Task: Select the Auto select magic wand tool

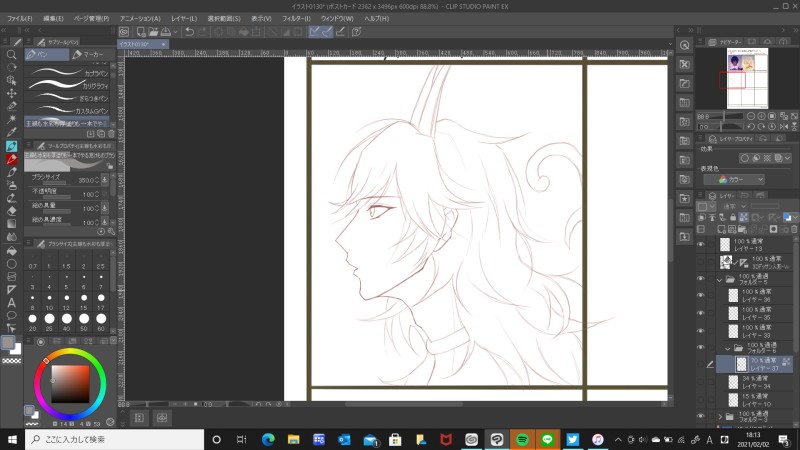Action: point(11,119)
